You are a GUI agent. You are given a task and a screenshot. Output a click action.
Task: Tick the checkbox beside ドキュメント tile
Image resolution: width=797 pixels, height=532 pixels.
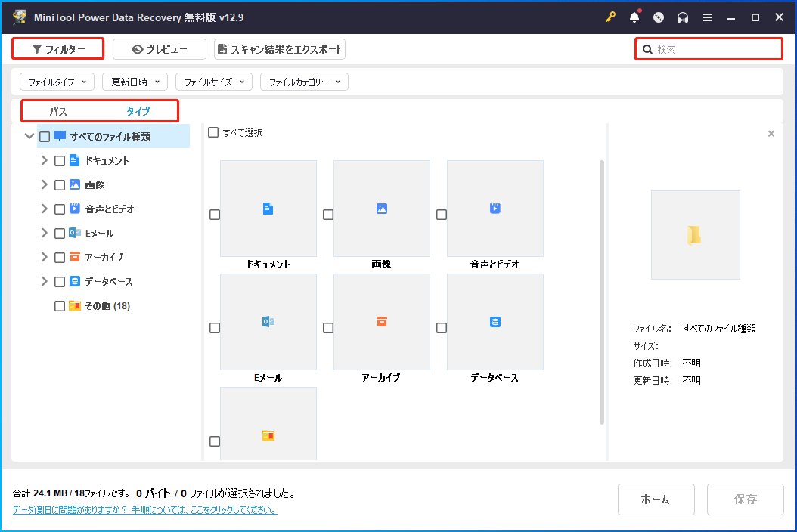click(x=215, y=215)
